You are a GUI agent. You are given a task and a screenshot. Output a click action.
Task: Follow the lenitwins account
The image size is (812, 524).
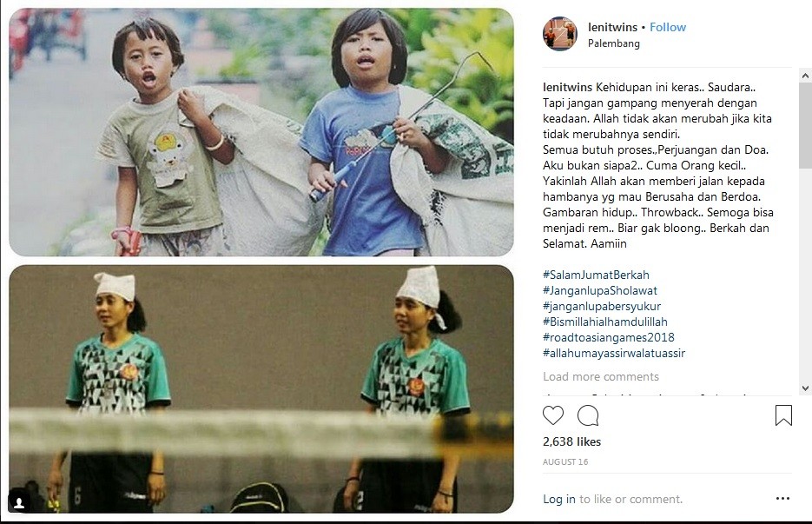[x=668, y=27]
